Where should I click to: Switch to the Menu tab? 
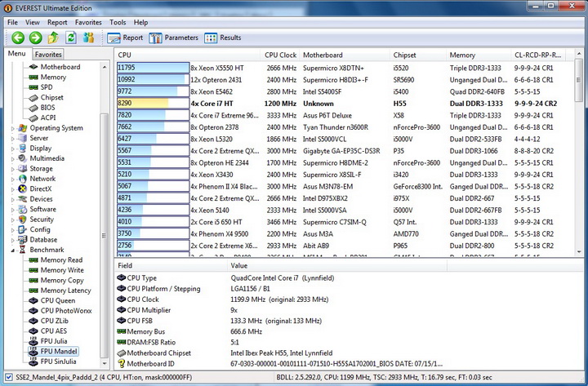click(17, 54)
